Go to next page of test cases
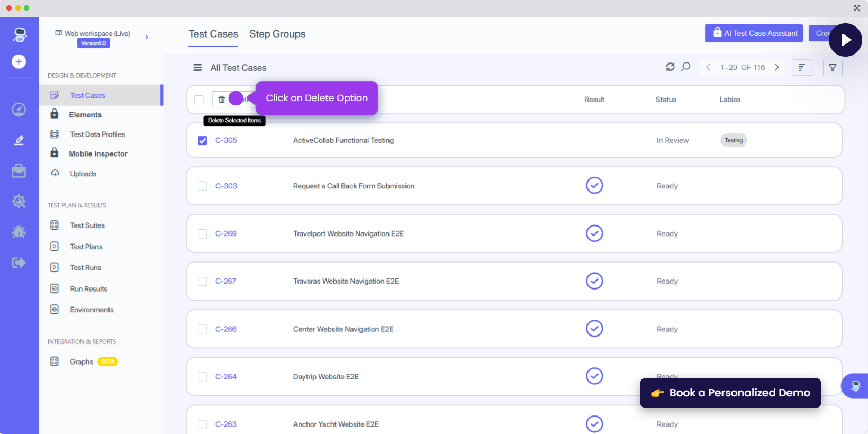This screenshot has width=868, height=434. coord(777,67)
